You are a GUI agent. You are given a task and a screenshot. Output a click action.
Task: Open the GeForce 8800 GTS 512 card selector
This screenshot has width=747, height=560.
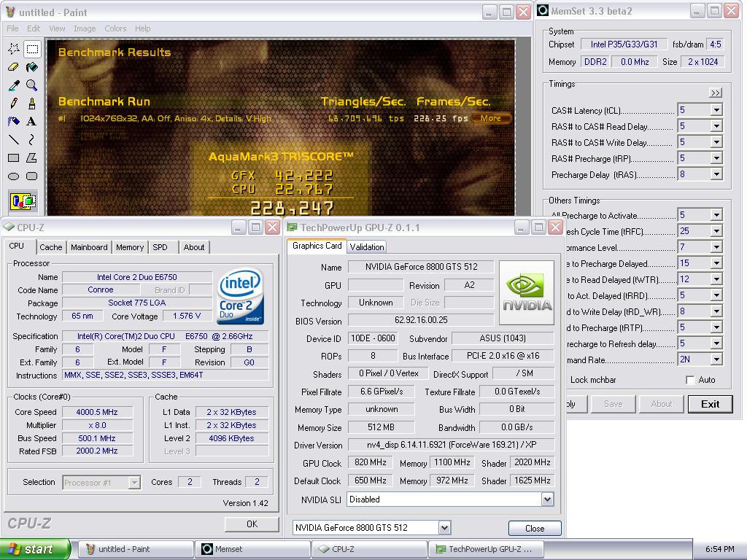[x=444, y=528]
